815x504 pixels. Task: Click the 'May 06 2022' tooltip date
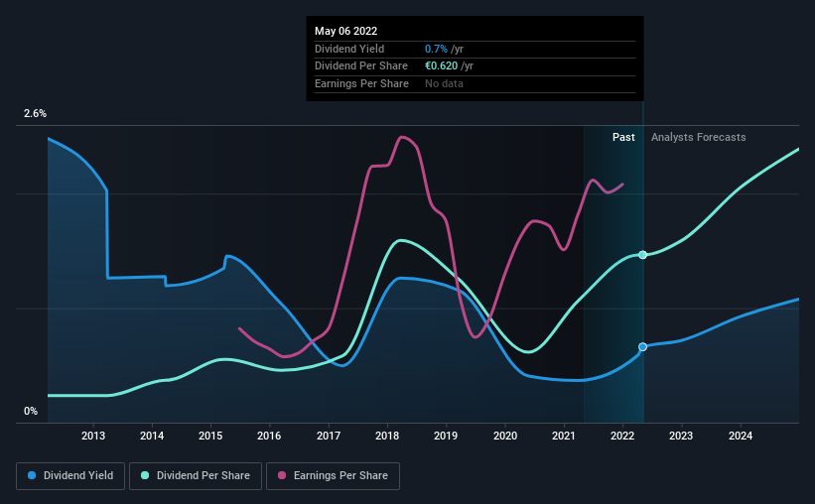345,31
